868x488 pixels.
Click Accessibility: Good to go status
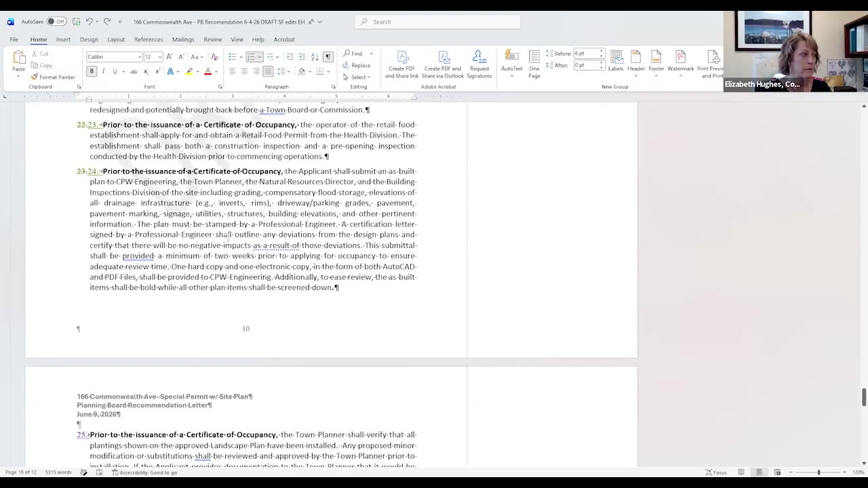(144, 472)
